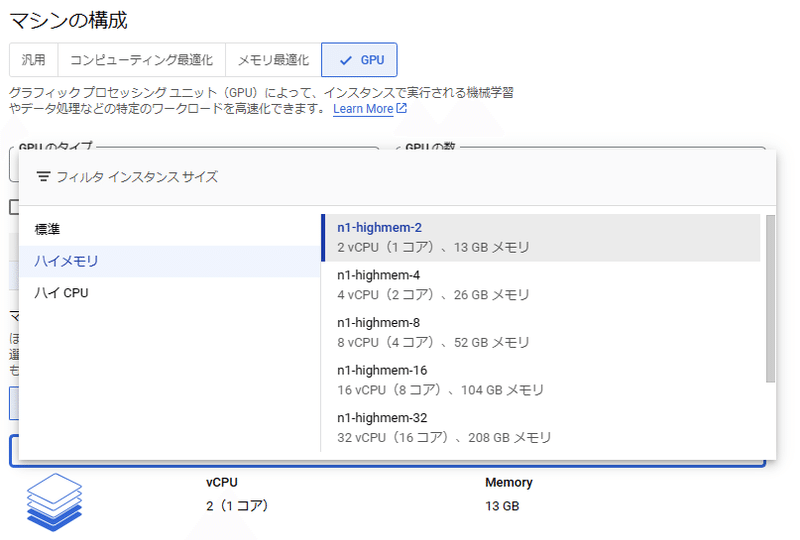Screen dimensions: 800x540
Task: Choose the n1-highmem-32 machine type
Action: [x=541, y=428]
